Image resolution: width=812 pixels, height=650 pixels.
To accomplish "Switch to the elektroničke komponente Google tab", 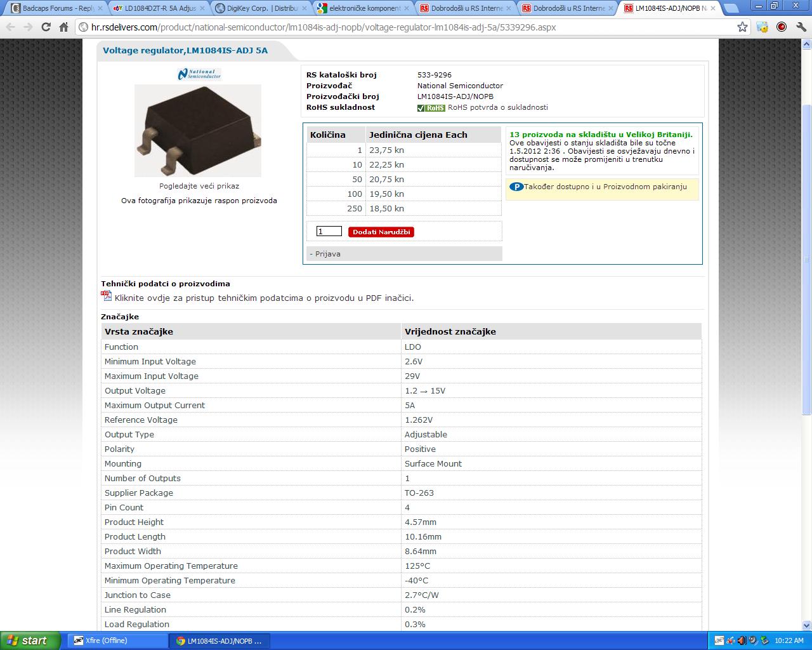I will coord(360,8).
